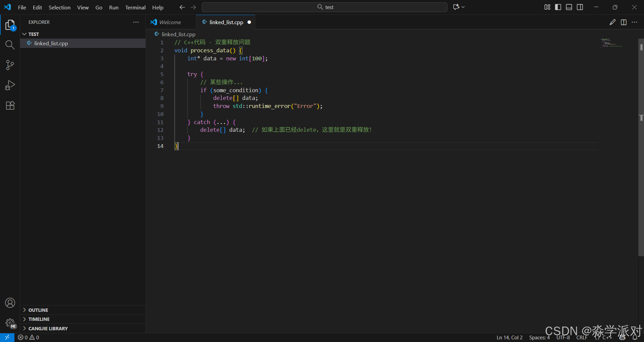Restore down the window

pyautogui.click(x=615, y=7)
